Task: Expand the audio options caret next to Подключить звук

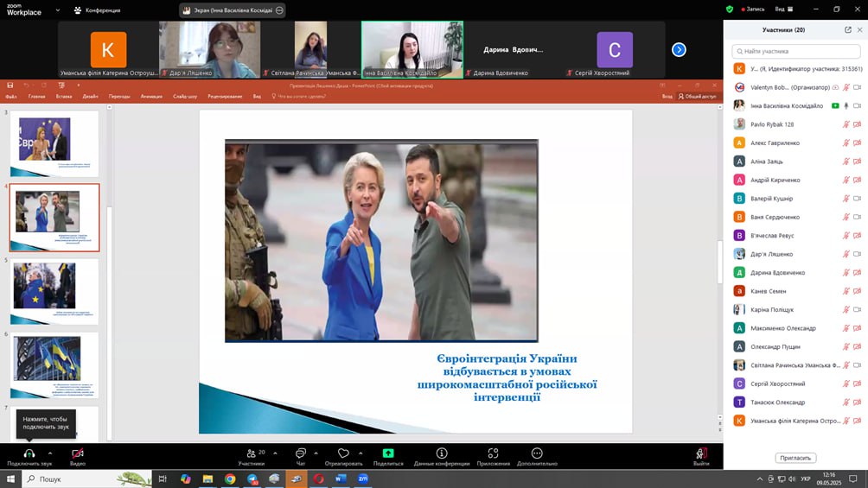Action: coord(49,453)
